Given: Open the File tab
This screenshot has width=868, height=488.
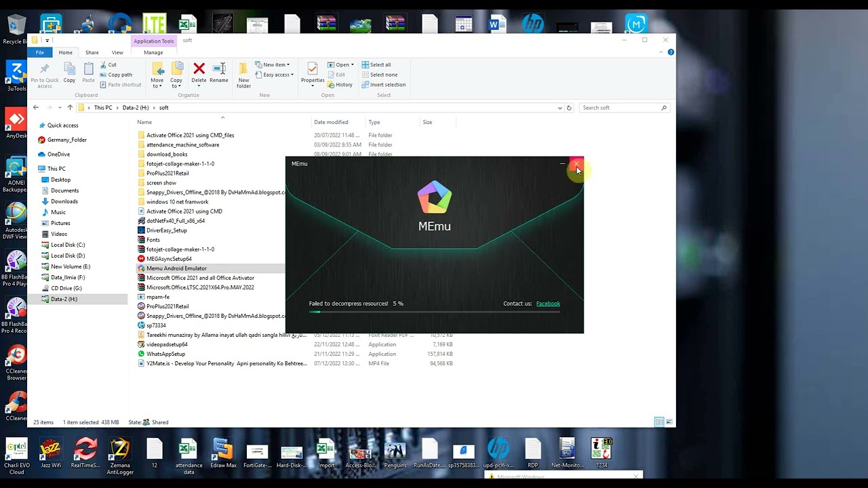Looking at the screenshot, I should (x=40, y=52).
